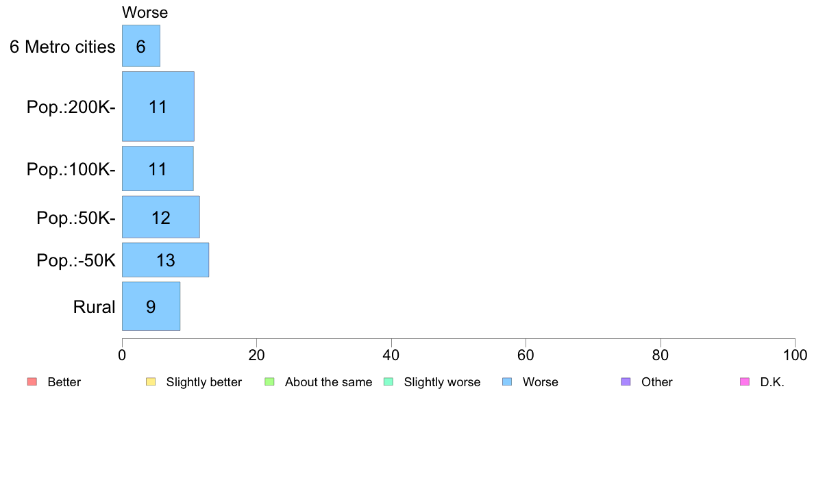Click the Worse column heading

click(145, 12)
